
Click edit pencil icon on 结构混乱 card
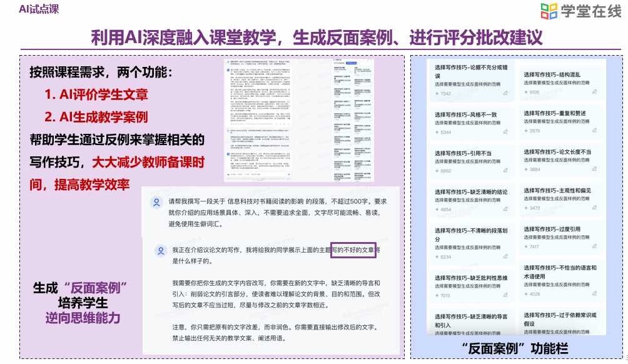(594, 93)
